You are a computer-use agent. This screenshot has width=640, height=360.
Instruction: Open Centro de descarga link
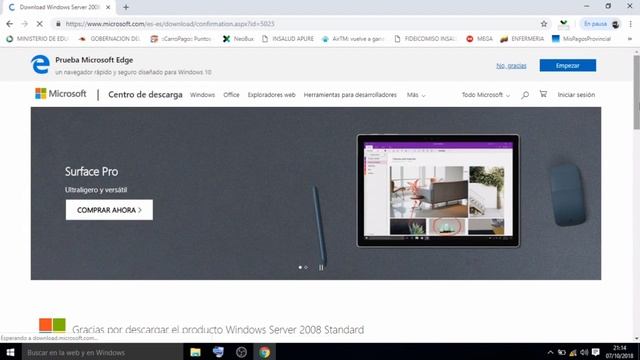click(145, 95)
